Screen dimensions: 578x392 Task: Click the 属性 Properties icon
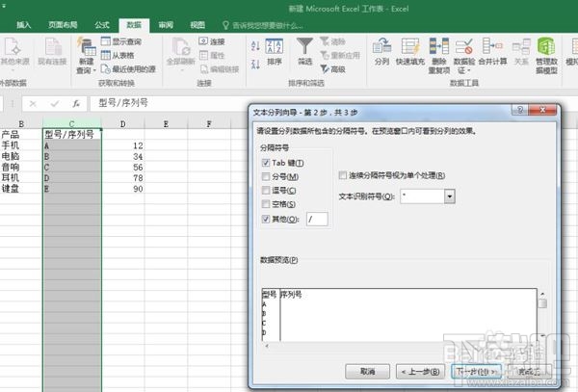(x=203, y=55)
